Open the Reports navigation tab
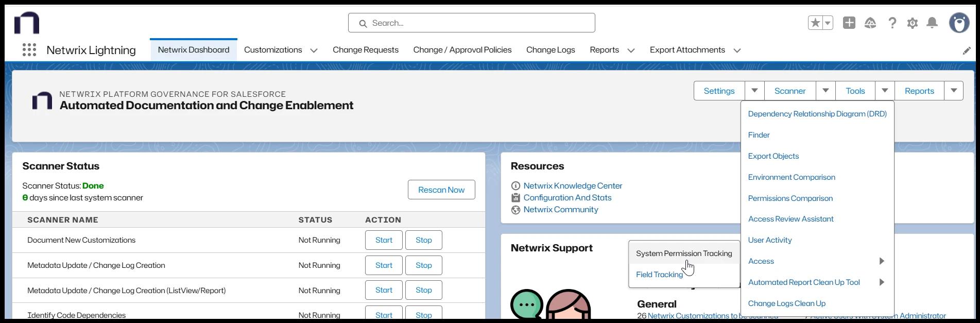Screen dimensions: 980x323 click(x=605, y=50)
